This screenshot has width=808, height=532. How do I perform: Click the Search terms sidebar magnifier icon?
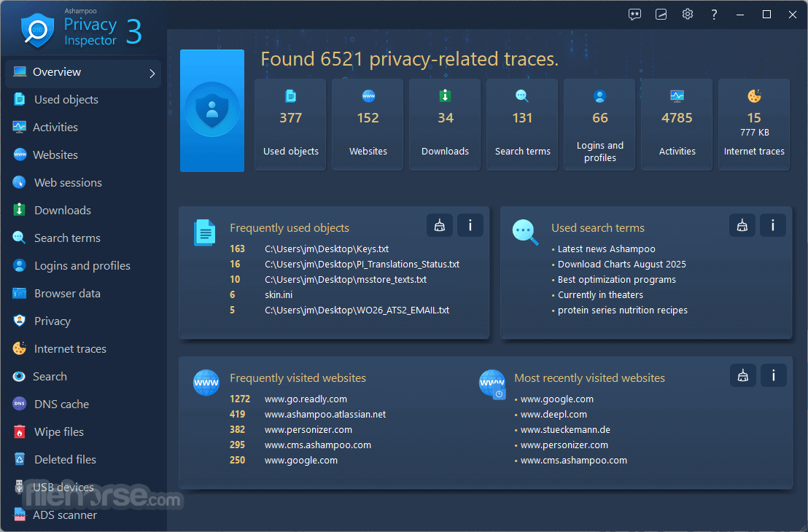point(19,238)
